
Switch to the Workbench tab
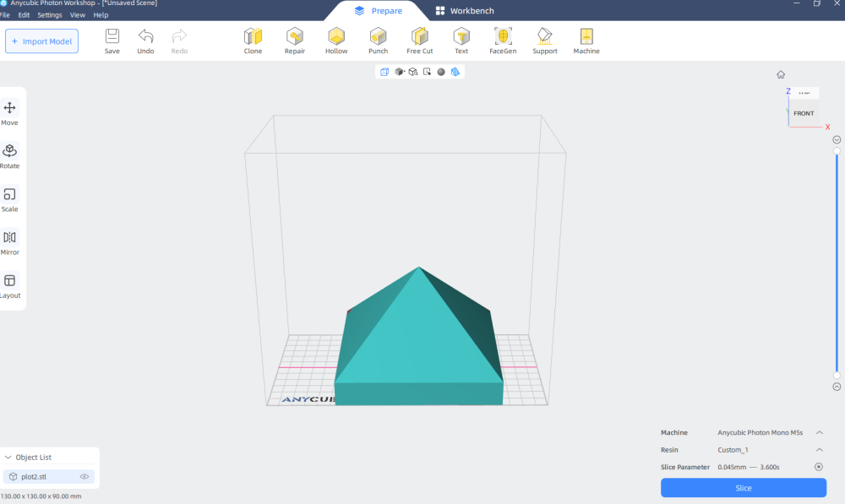(465, 11)
